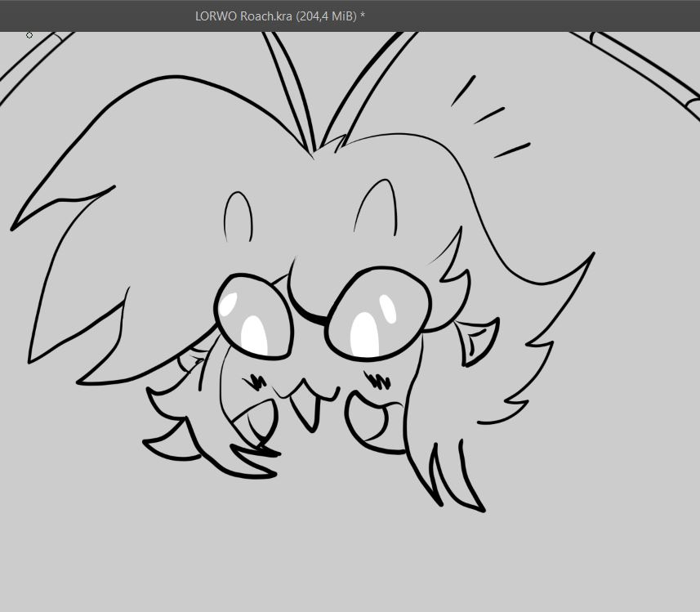Click the small white highlight in left eye
Image resolution: width=700 pixels, height=612 pixels.
pos(229,303)
